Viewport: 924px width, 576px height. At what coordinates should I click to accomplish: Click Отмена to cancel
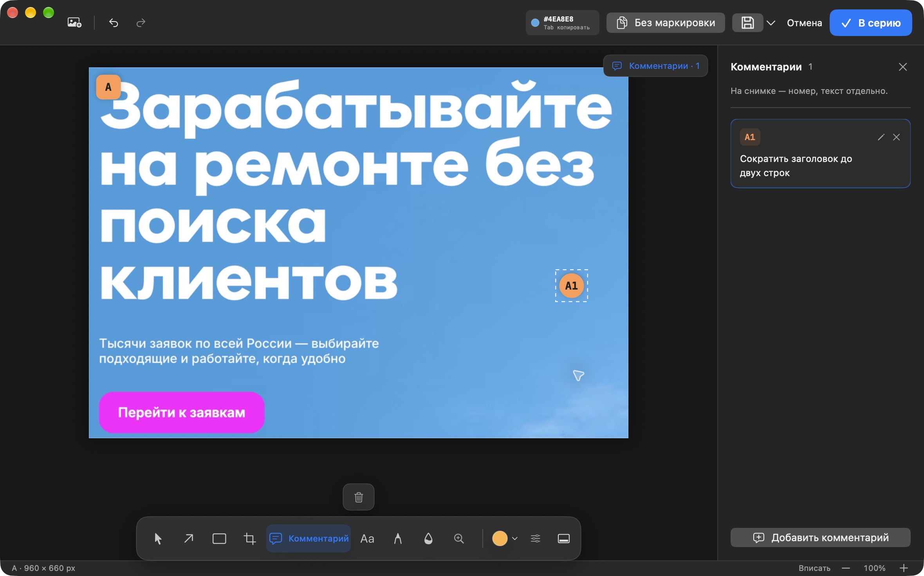click(804, 23)
